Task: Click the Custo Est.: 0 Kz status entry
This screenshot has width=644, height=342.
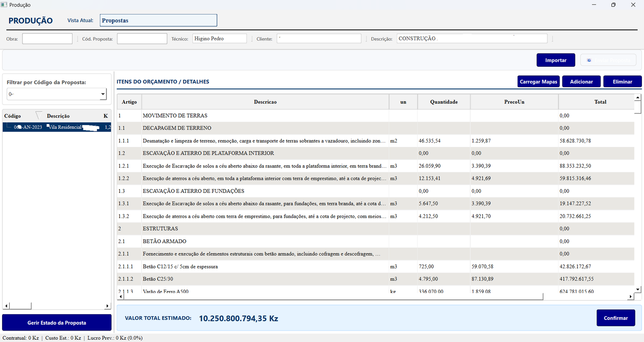Action: [63, 338]
